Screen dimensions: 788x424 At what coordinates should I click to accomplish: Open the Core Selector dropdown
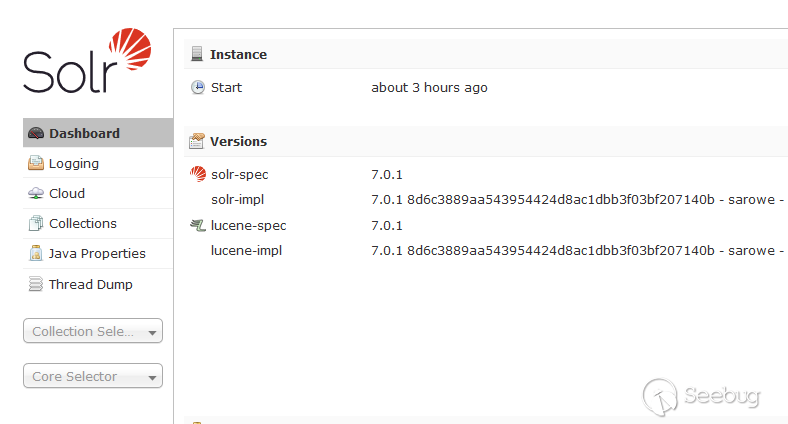[x=92, y=376]
